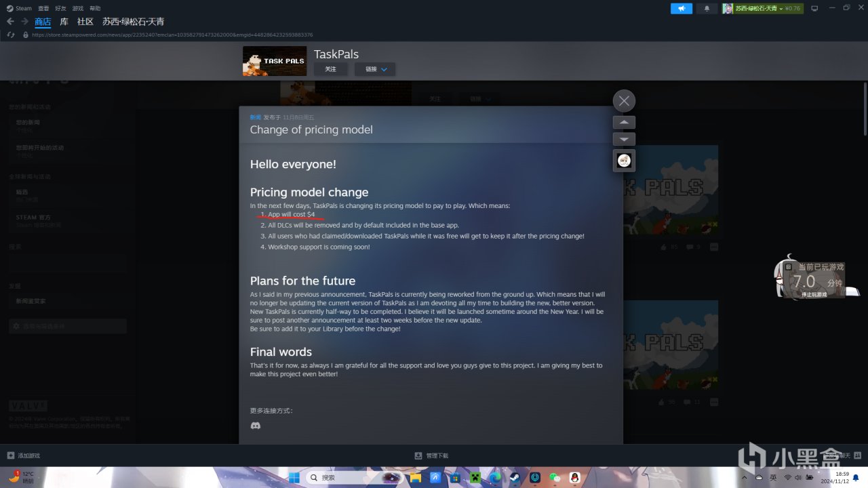868x488 pixels.
Task: Open the TaskPals avatar icon beside popup
Action: pyautogui.click(x=624, y=161)
